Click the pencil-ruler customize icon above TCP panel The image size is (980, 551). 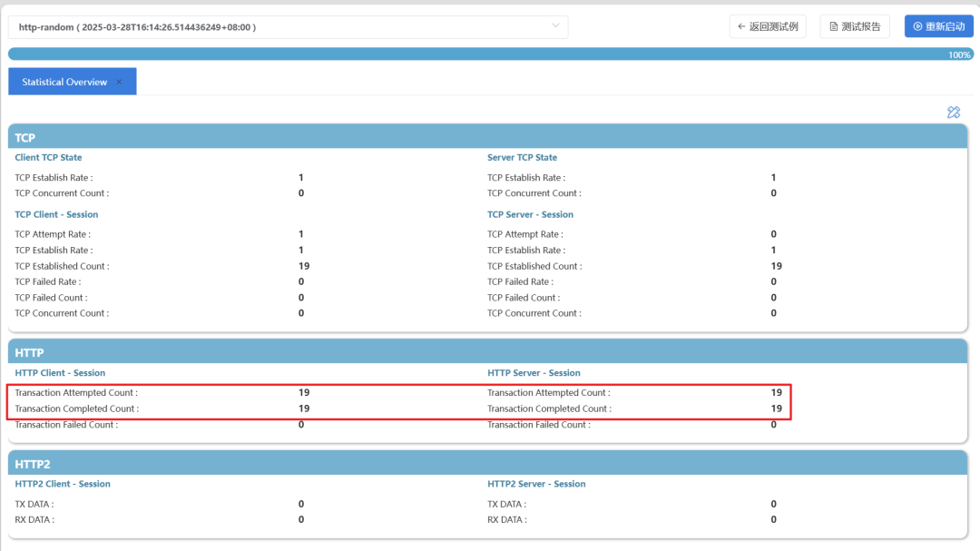(x=953, y=113)
